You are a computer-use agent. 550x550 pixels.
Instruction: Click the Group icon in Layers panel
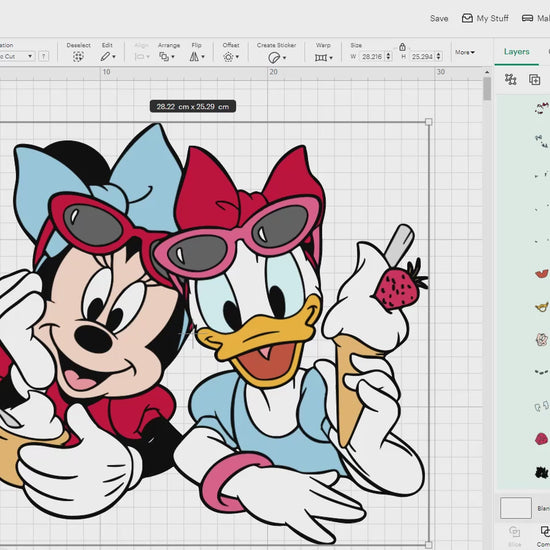tap(510, 79)
